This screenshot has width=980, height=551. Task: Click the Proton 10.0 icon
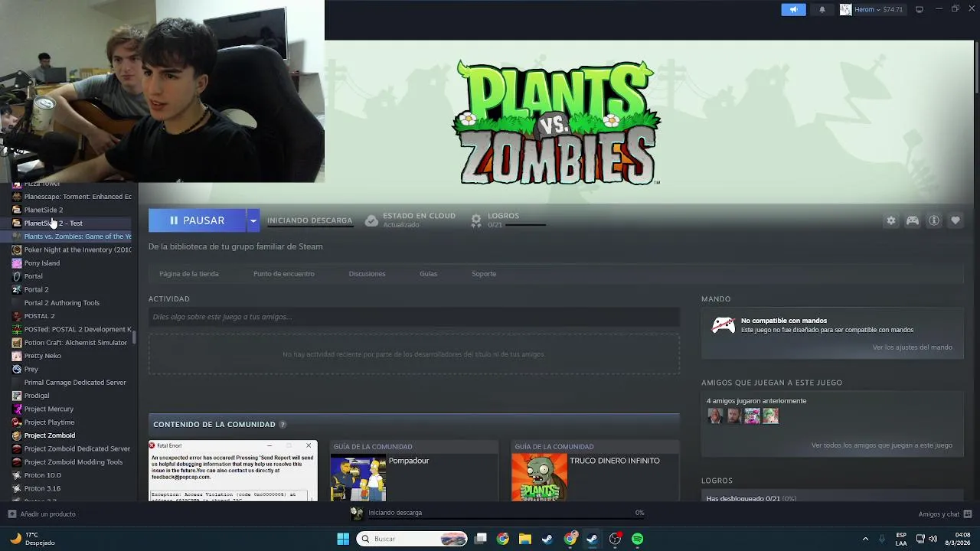pos(17,475)
